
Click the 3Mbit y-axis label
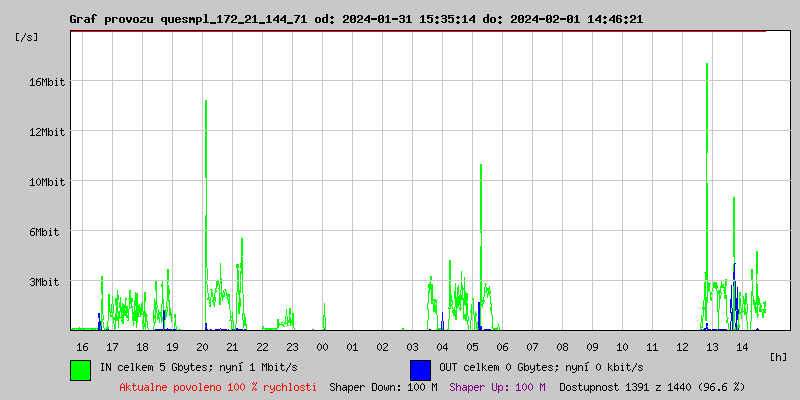point(44,282)
